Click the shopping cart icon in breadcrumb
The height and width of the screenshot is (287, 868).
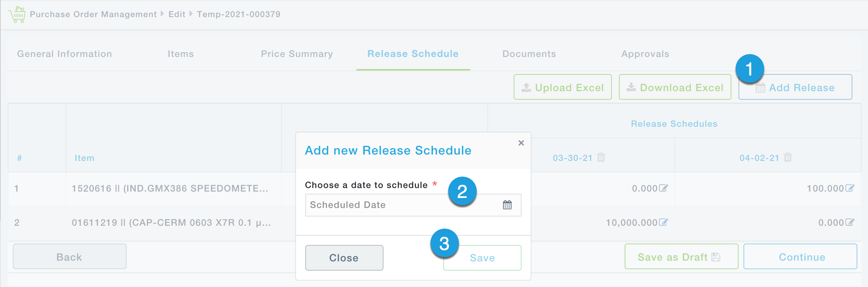click(x=17, y=14)
